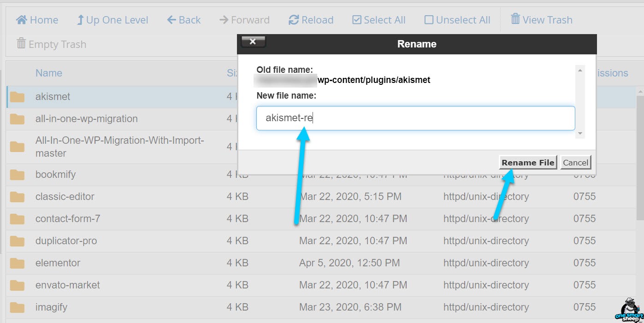Click 0755 permissions in imagify row
644x323 pixels.
585,307
